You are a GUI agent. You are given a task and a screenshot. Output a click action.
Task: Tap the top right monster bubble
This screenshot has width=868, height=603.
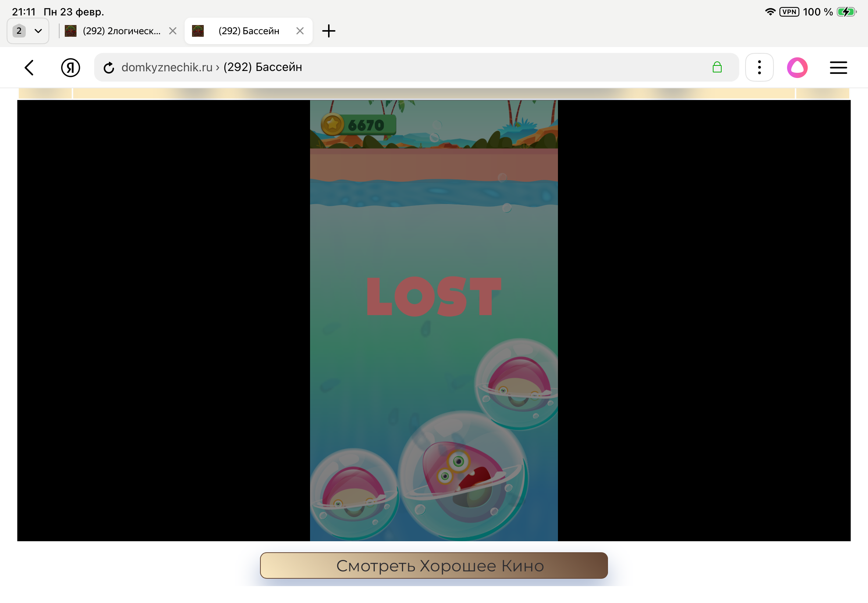tap(518, 383)
